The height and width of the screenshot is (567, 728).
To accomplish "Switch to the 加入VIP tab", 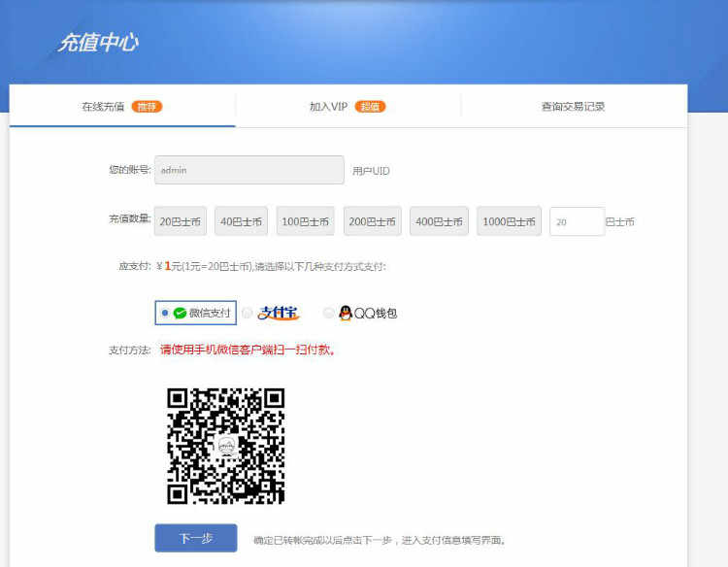I will click(347, 107).
